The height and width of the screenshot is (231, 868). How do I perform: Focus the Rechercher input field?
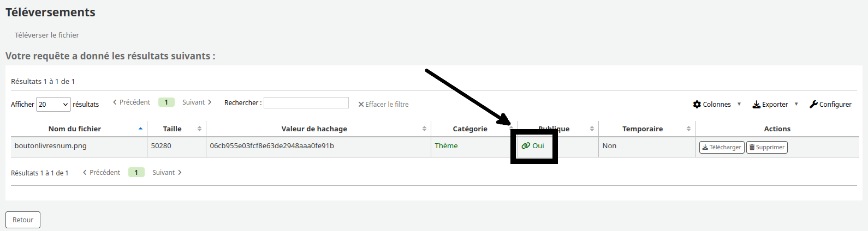pyautogui.click(x=306, y=102)
